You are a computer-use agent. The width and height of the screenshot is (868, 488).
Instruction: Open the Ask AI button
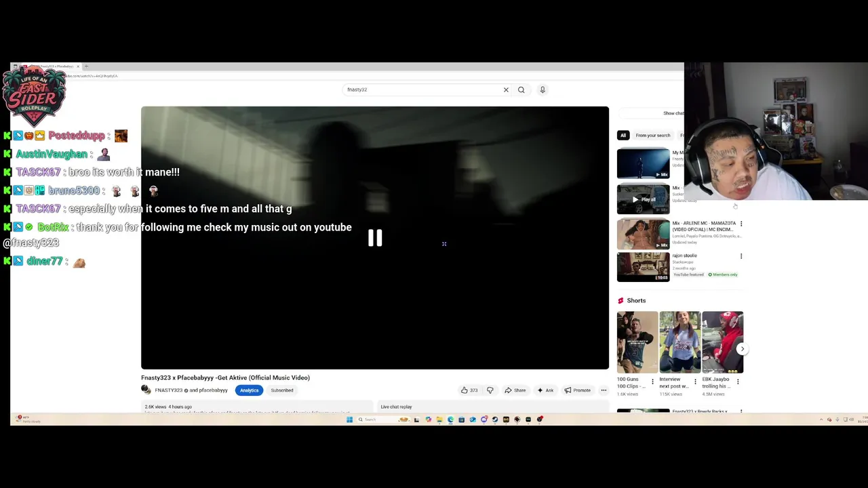[545, 390]
